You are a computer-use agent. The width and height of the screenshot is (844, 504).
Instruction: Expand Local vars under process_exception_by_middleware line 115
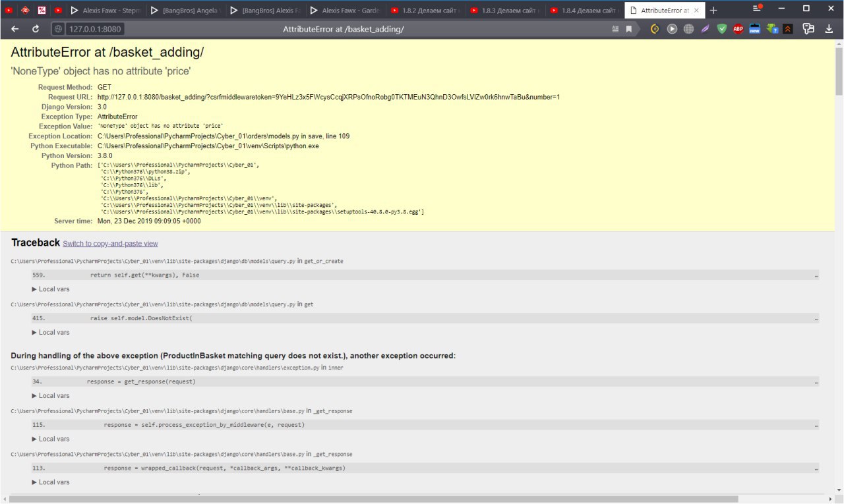51,439
